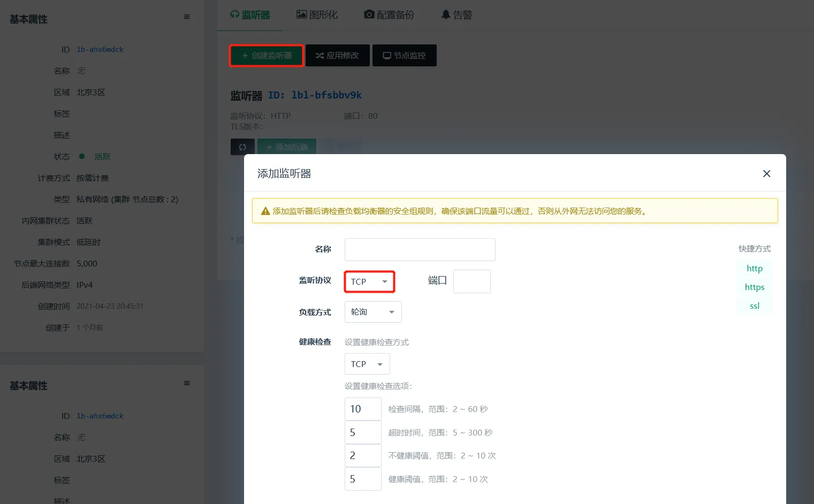Click the 创建监听器 button
Image resolution: width=814 pixels, height=504 pixels.
click(267, 56)
